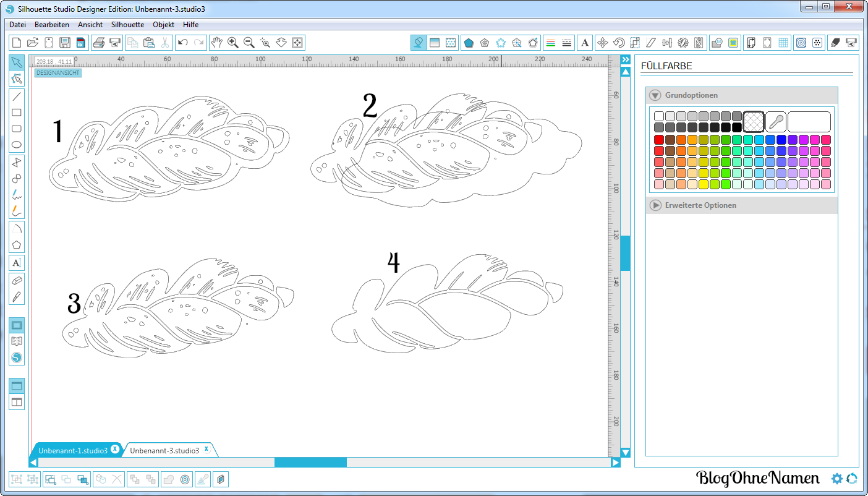
Task: Click the Save file icon
Action: 65,43
